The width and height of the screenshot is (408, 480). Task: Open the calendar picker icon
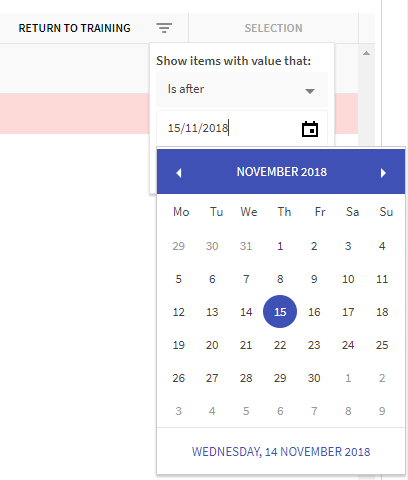(x=310, y=129)
